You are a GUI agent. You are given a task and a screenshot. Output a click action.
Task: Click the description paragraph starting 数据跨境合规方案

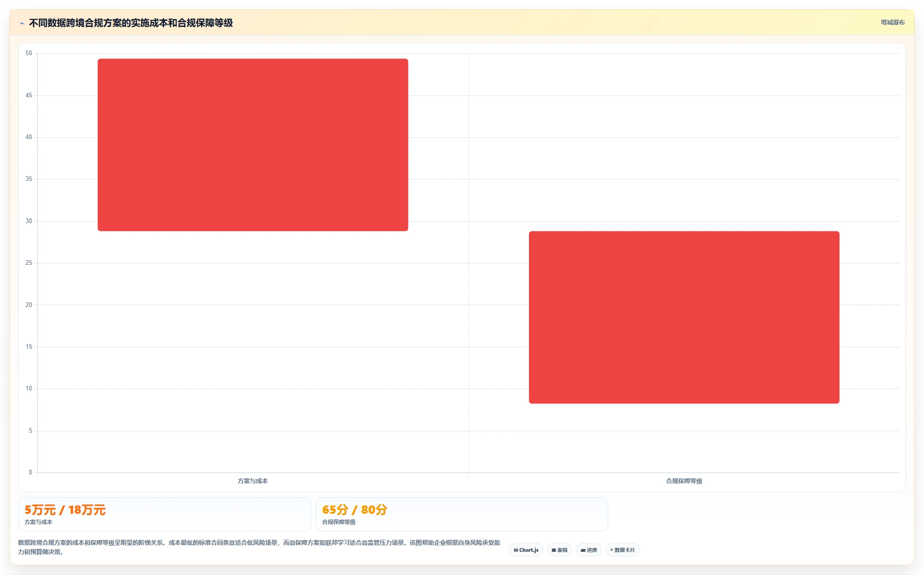click(x=259, y=547)
